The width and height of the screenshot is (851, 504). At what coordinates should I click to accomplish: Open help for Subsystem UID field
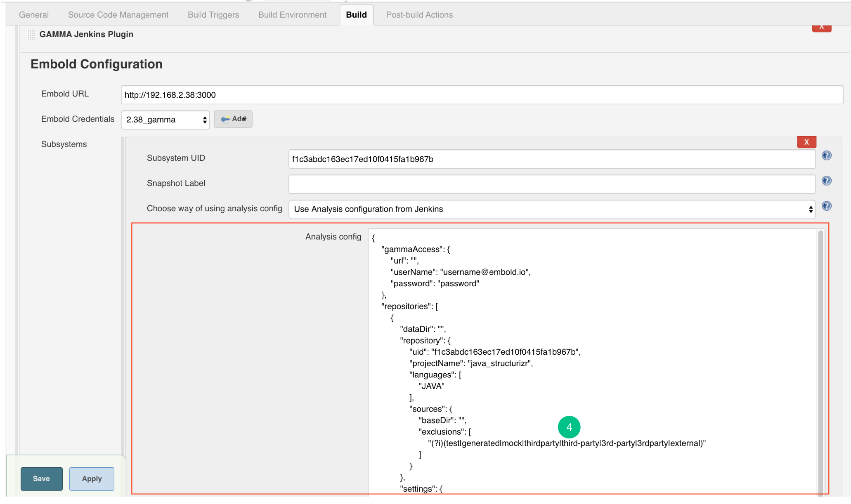coord(826,155)
